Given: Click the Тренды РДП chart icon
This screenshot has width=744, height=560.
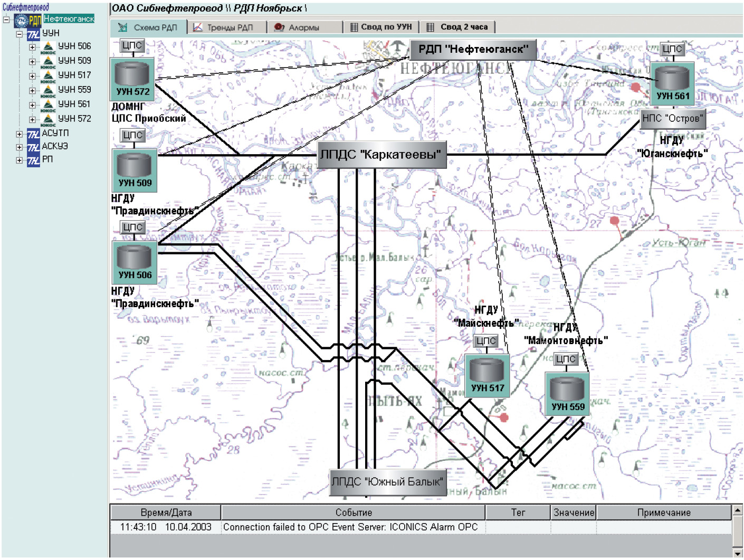Looking at the screenshot, I should point(197,27).
